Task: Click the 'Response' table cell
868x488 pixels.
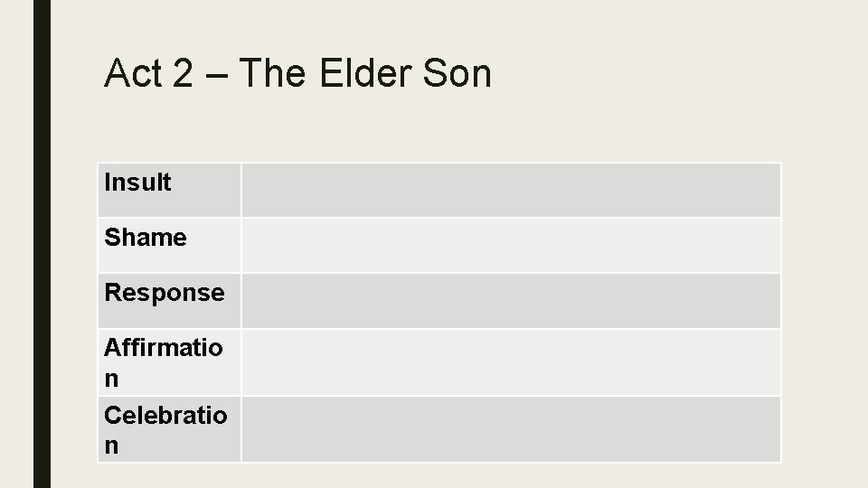Action: click(x=169, y=300)
